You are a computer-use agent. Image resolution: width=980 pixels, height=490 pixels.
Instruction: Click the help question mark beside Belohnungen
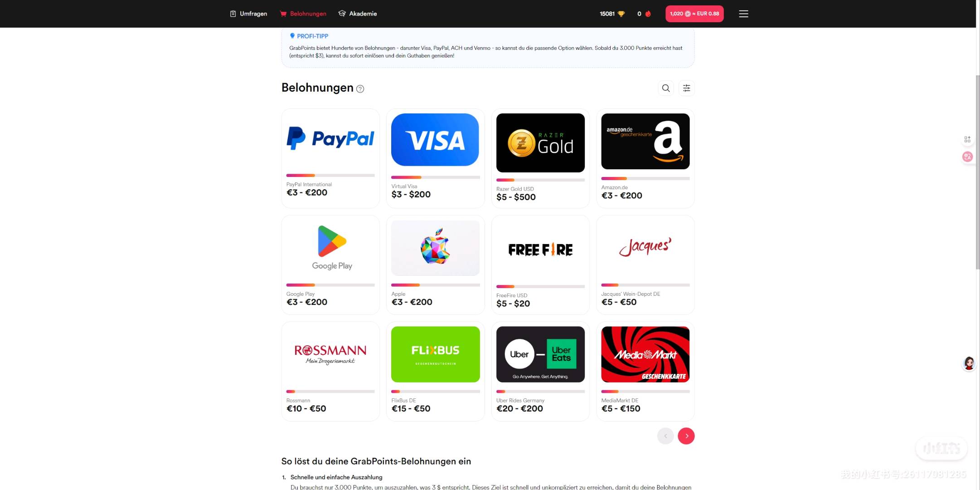[360, 89]
